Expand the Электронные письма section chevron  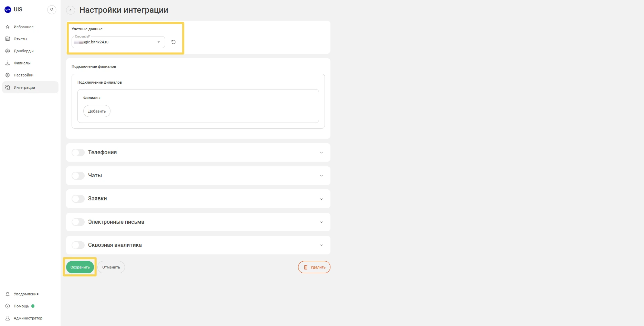(x=321, y=222)
